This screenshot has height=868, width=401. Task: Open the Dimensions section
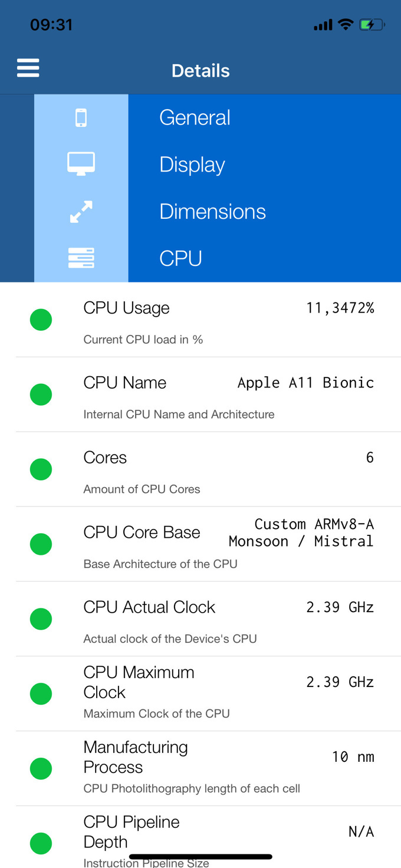tap(212, 212)
